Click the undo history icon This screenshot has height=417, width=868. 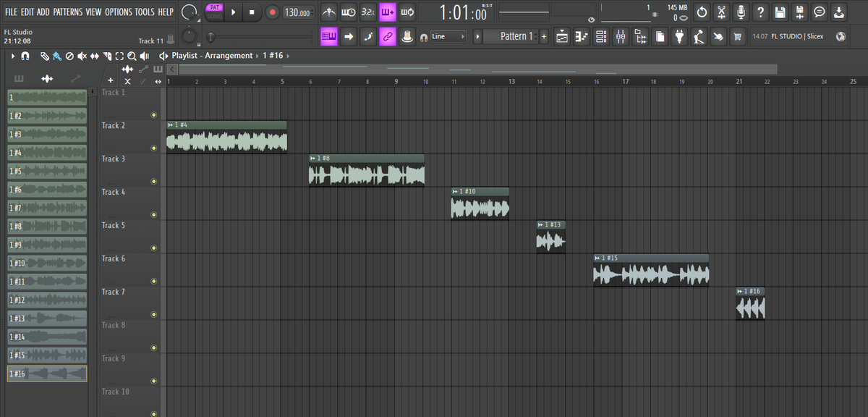702,12
